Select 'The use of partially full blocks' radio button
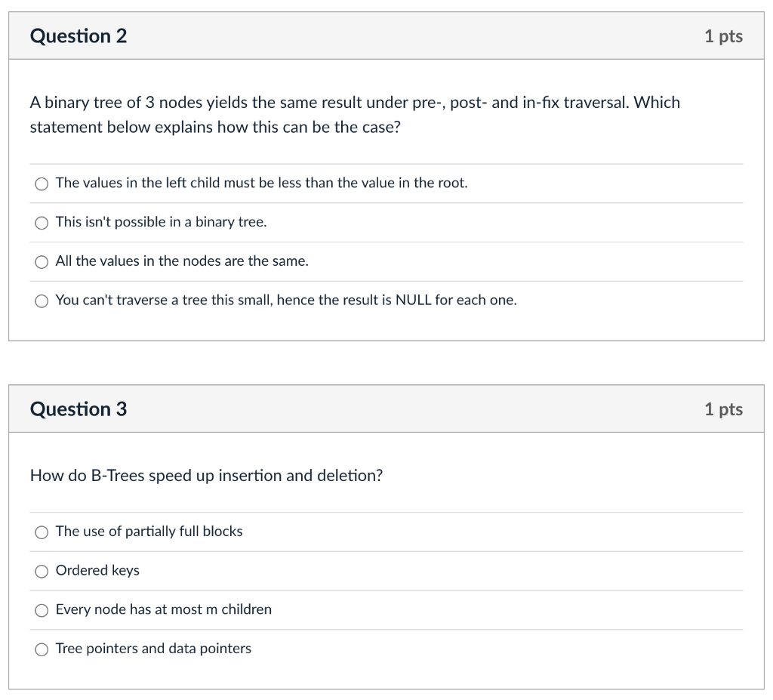Viewport: 773px width, 700px height. pos(42,532)
